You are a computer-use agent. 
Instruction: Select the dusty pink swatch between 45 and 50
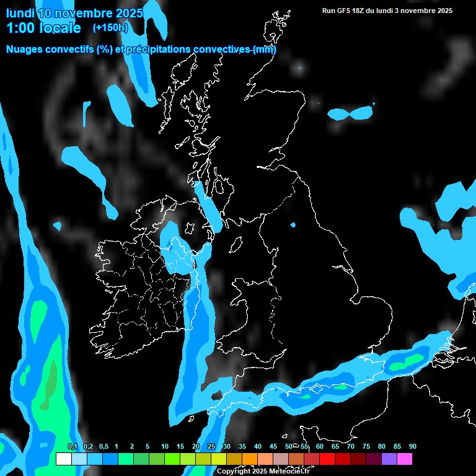tap(280, 459)
